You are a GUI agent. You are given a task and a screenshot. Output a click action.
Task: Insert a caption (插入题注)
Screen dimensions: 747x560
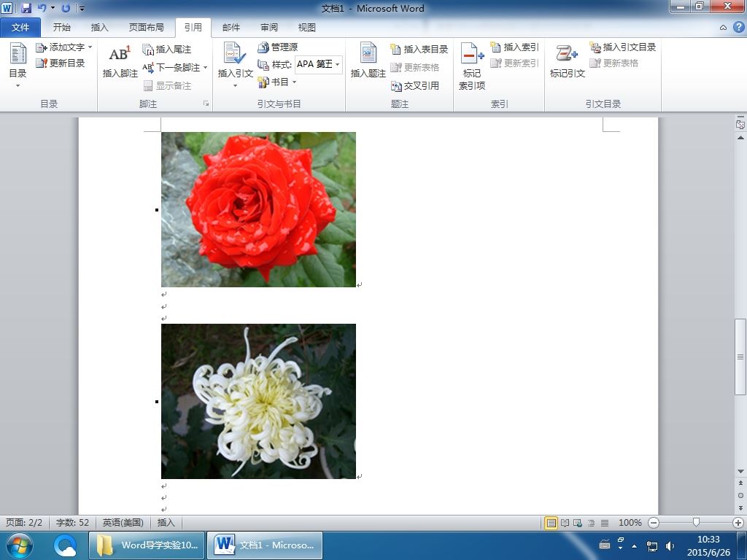click(368, 60)
